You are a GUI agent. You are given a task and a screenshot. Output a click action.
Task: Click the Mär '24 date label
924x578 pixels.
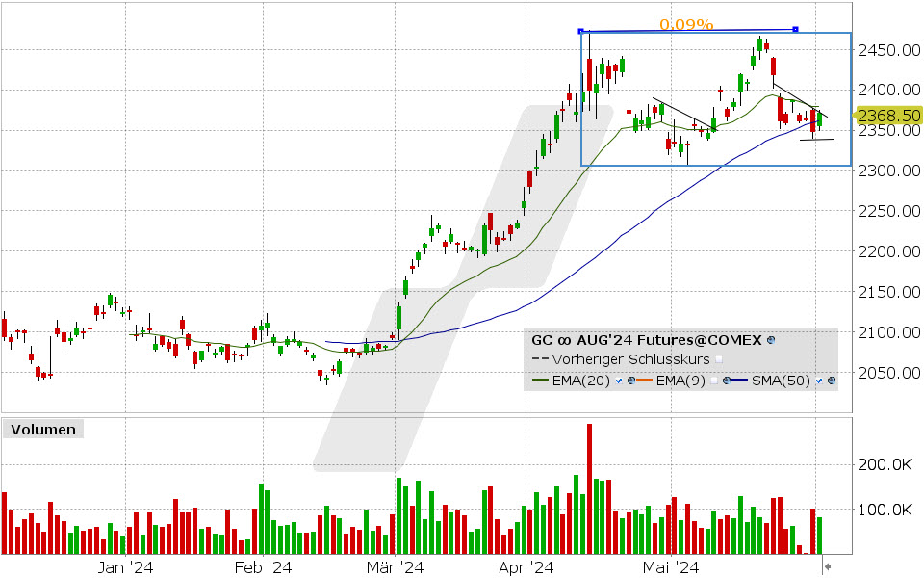click(x=395, y=568)
